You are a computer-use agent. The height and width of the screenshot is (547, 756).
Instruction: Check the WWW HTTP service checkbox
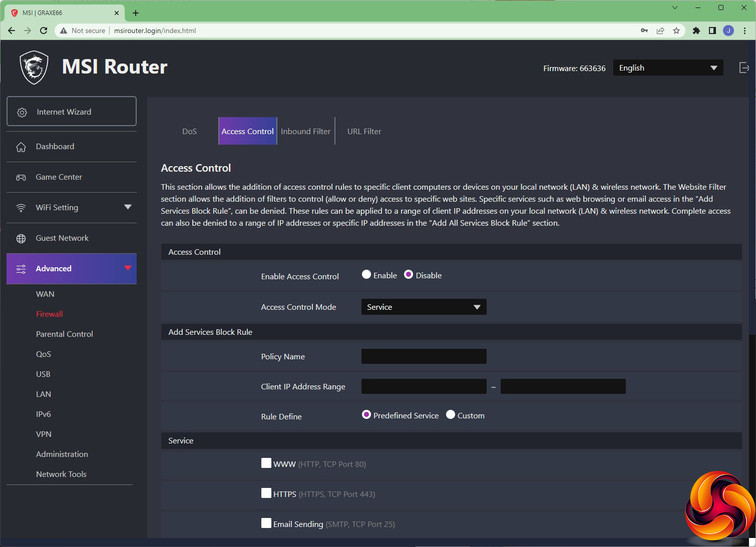[266, 463]
